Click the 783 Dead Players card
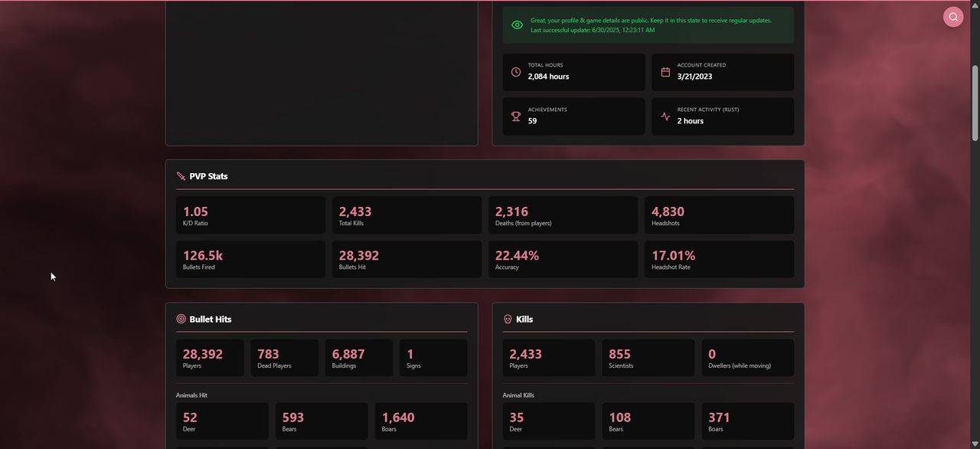Screen dimensions: 980x449 point(284,358)
